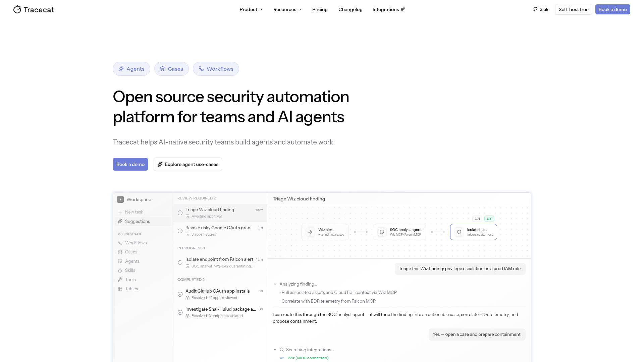This screenshot has width=644, height=362.
Task: Click the workspace avatar icon
Action: click(120, 199)
